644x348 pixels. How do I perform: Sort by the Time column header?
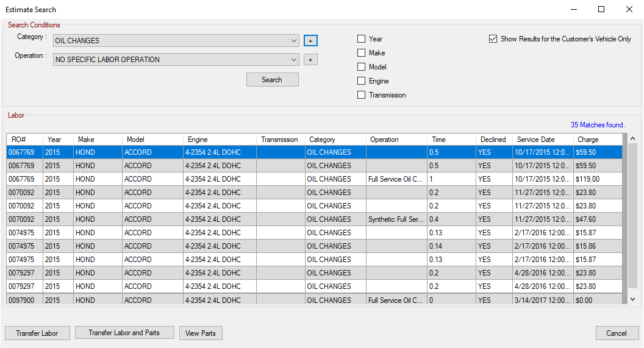tap(451, 140)
